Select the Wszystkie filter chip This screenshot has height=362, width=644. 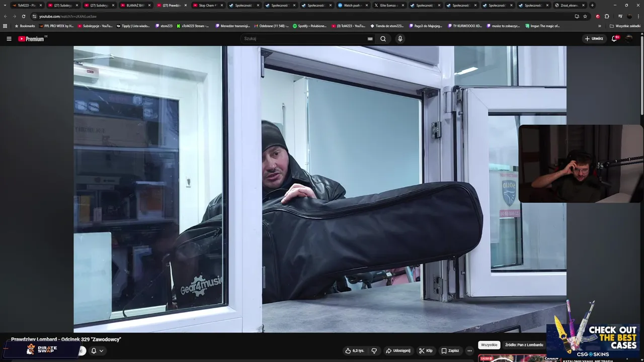click(x=489, y=345)
